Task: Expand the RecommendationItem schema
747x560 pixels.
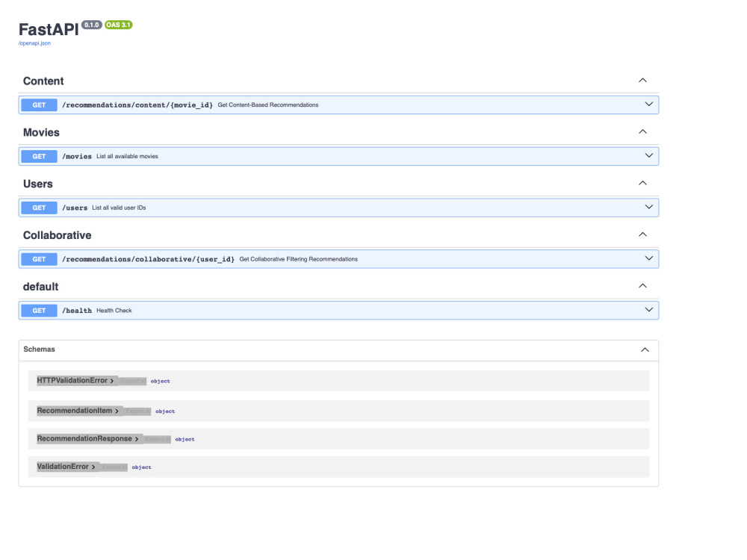Action: coord(78,411)
